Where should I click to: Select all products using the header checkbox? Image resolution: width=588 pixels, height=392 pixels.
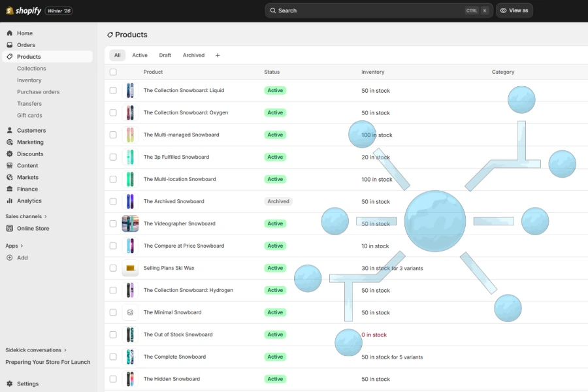(112, 72)
